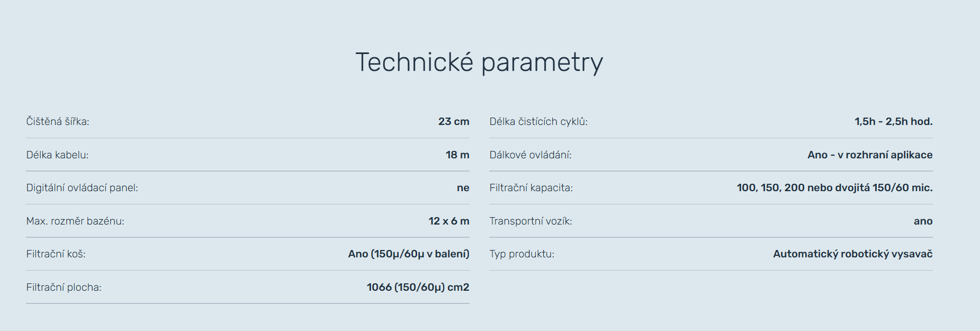The width and height of the screenshot is (980, 331).
Task: Click the 'Filtrační koš:' label
Action: pyautogui.click(x=56, y=254)
